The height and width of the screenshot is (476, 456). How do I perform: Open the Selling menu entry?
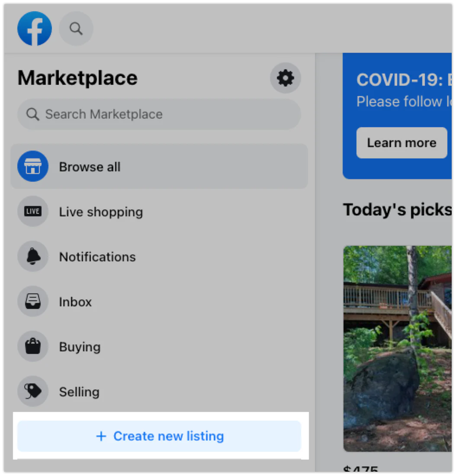click(x=159, y=391)
